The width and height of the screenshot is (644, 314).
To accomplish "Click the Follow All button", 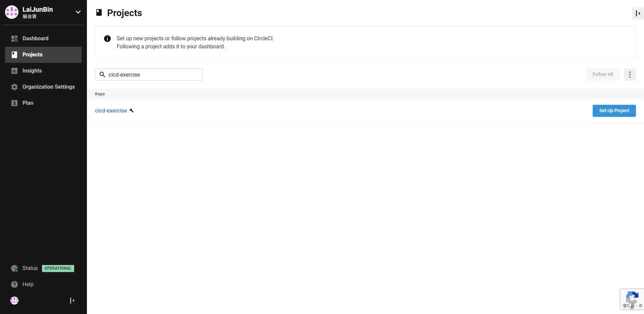I will pos(603,75).
